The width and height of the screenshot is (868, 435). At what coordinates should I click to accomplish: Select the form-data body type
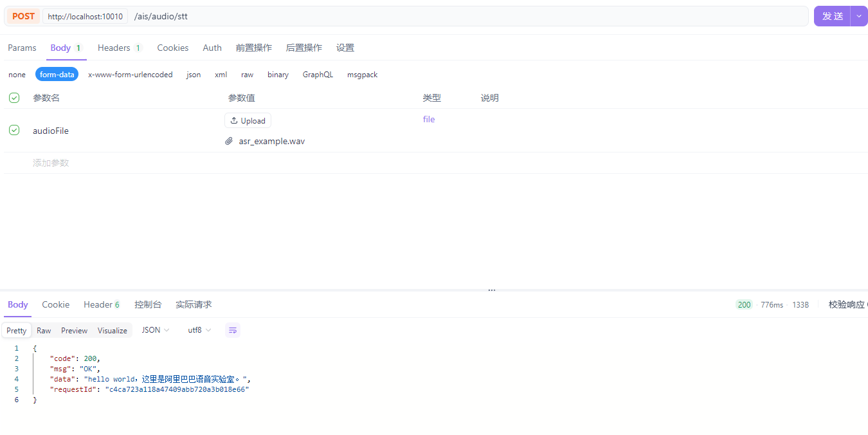(57, 75)
